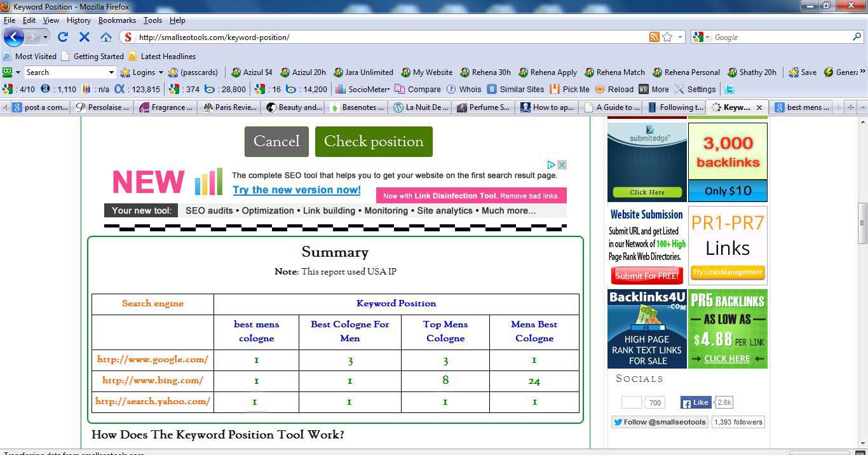Click Save in the password toolbar
The width and height of the screenshot is (868, 455).
(803, 72)
